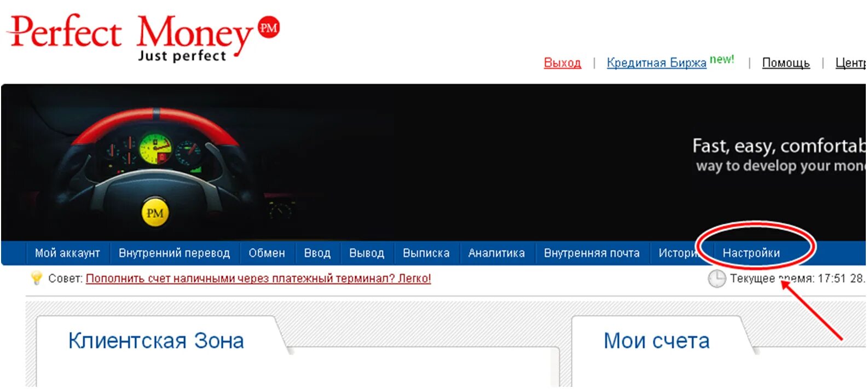Click the Текущее время text

point(798,278)
